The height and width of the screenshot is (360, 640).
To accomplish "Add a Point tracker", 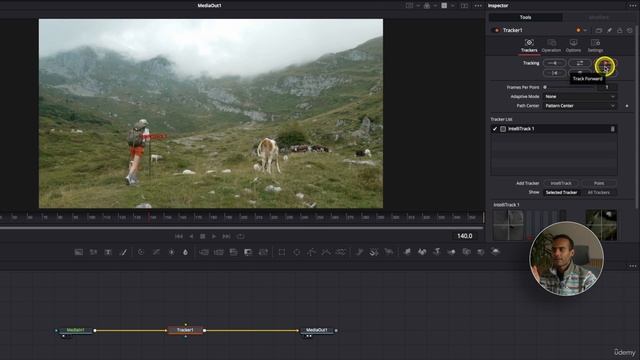I will (599, 183).
